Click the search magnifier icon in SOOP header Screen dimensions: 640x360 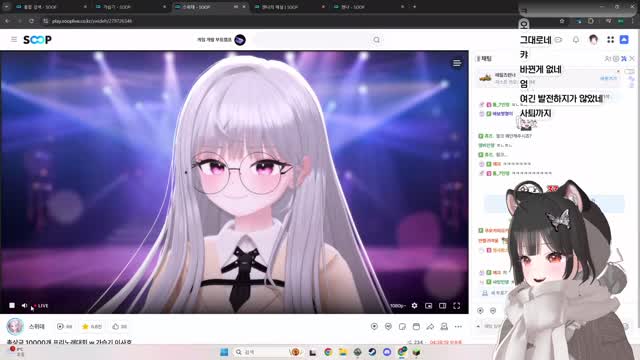tap(376, 40)
